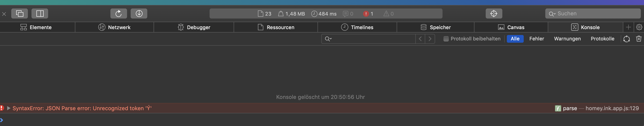Activate the element selection crosshair icon
Viewport: 644px width, 126px height.
pyautogui.click(x=494, y=14)
